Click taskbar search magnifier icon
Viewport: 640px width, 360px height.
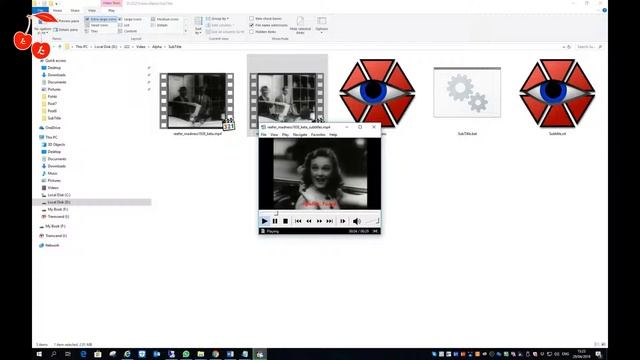pos(53,354)
